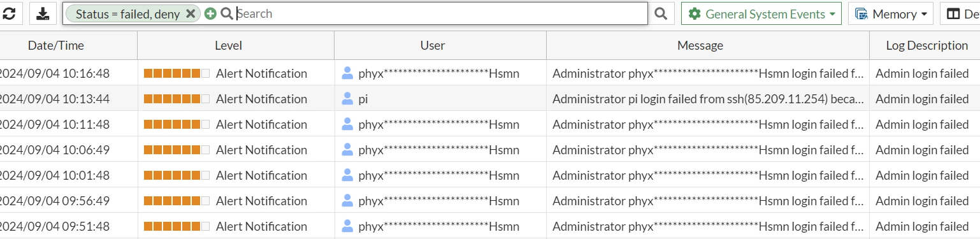Click the Status = failed, deny filter chip
Viewport: 980px width, 239px height.
tap(133, 14)
